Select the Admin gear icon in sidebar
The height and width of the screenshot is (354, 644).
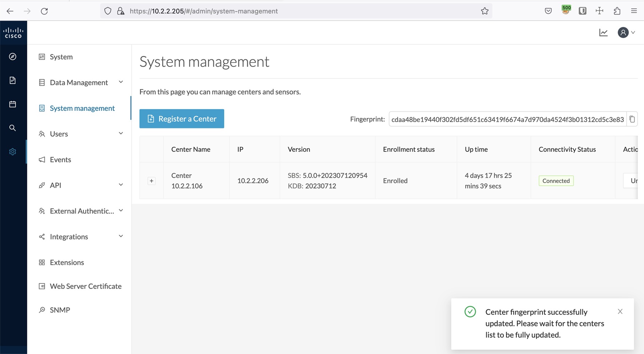(x=13, y=152)
